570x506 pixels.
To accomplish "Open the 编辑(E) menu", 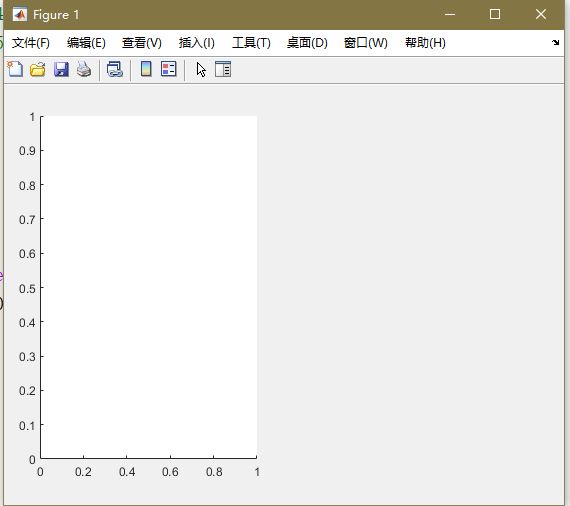I will click(x=86, y=43).
